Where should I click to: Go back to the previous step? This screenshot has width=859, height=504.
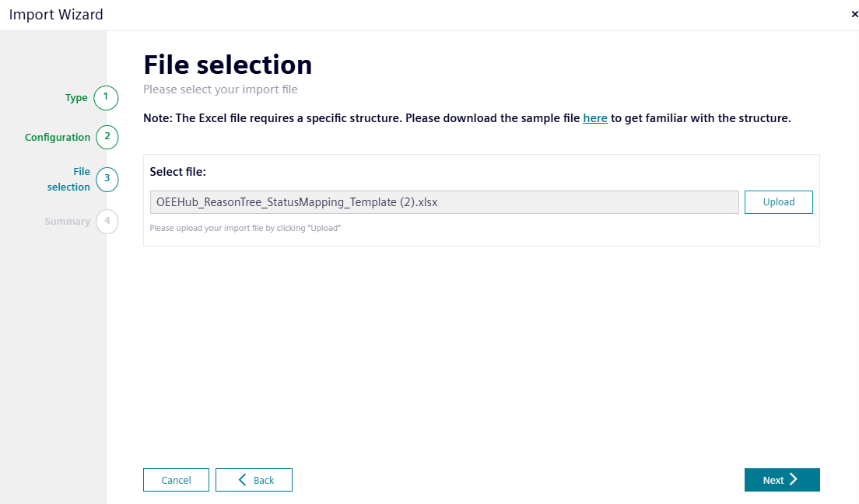(x=254, y=480)
